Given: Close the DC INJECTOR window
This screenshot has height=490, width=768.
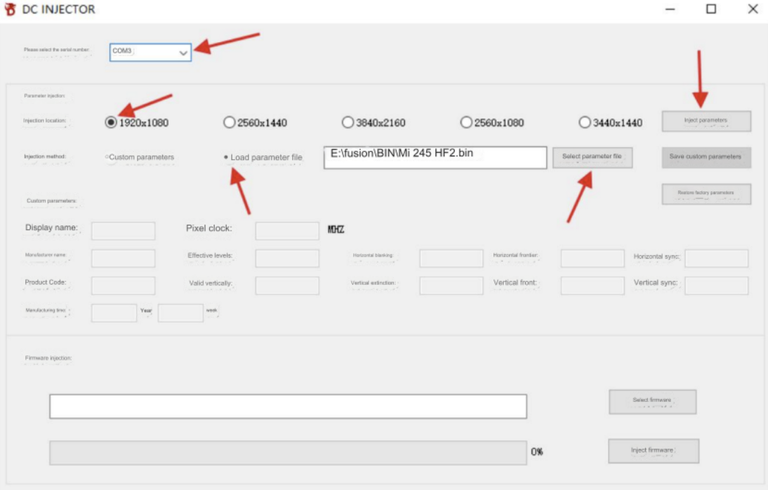Looking at the screenshot, I should [x=753, y=9].
